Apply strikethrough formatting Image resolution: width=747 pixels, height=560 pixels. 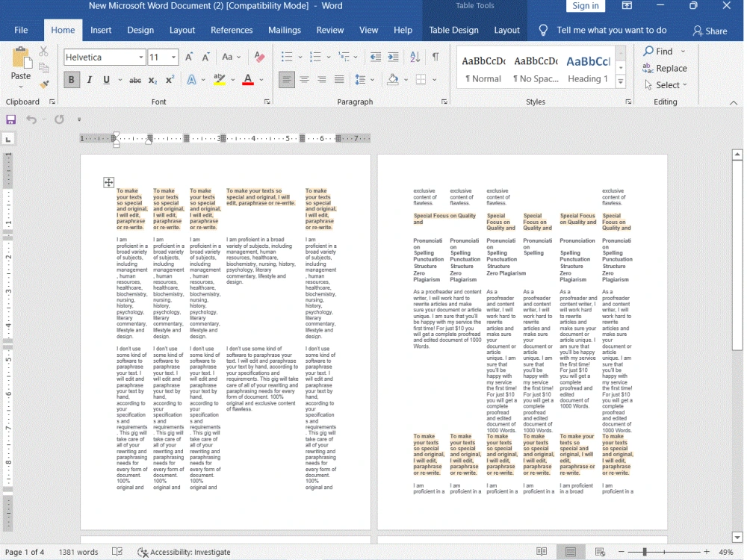tap(135, 80)
